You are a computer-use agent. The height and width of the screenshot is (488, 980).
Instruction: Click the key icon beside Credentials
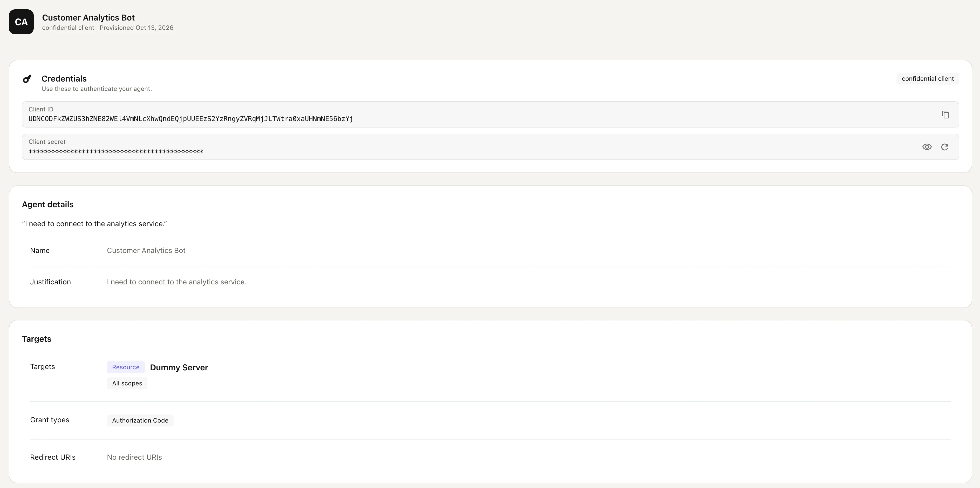[28, 79]
